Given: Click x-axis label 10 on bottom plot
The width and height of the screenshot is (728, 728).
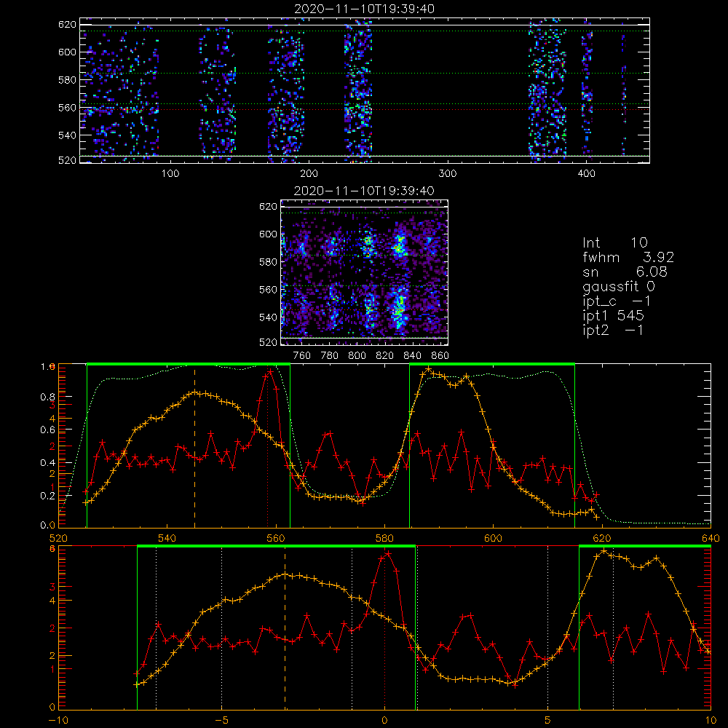Looking at the screenshot, I should 711,720.
